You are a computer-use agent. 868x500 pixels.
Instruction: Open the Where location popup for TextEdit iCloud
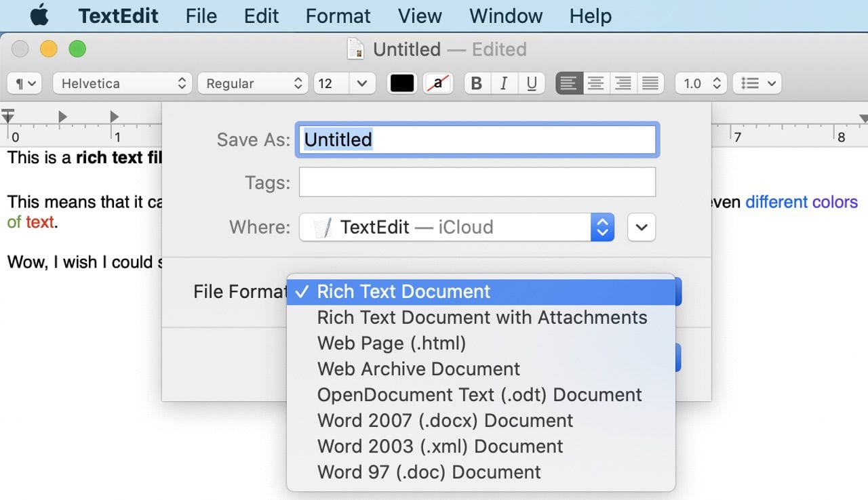point(456,227)
